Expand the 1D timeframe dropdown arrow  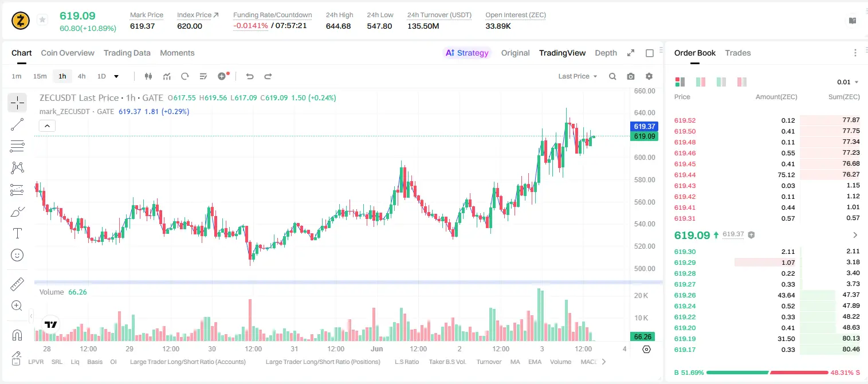coord(117,76)
